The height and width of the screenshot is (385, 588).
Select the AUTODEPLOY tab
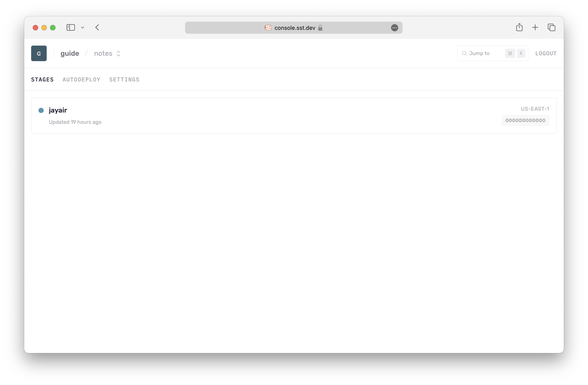81,79
